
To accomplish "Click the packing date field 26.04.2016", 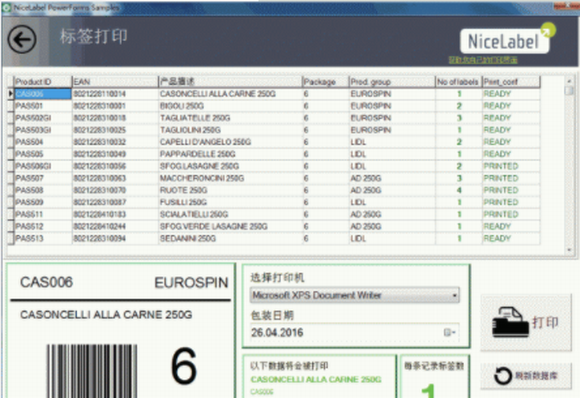I will tap(354, 332).
